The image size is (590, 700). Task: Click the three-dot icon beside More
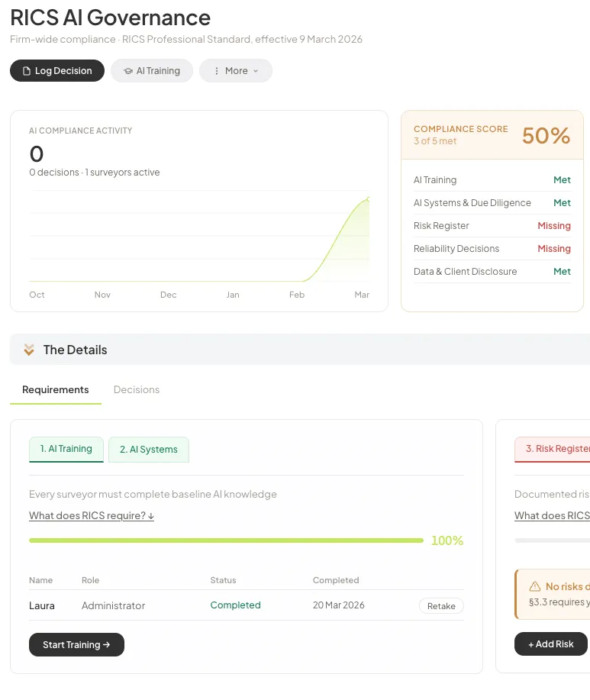pos(217,71)
